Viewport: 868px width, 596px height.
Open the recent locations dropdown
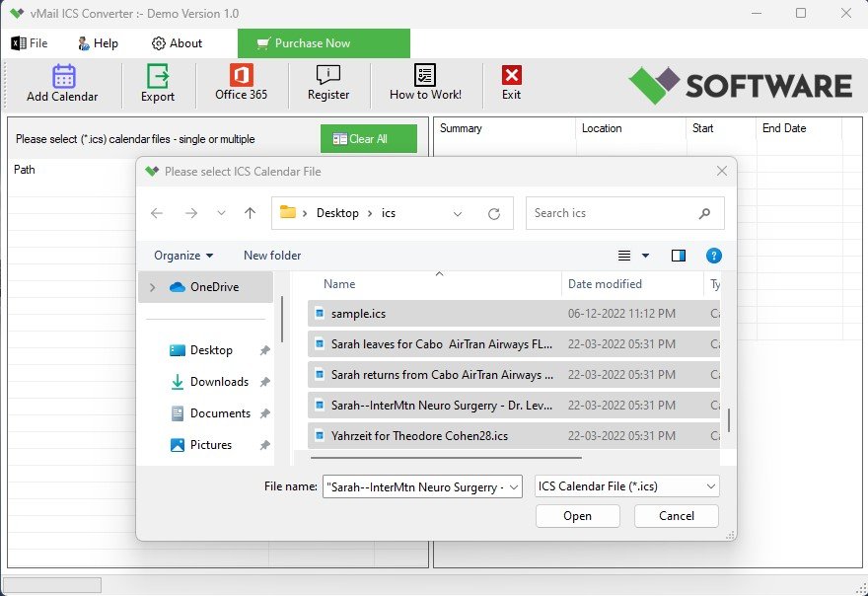(x=221, y=213)
